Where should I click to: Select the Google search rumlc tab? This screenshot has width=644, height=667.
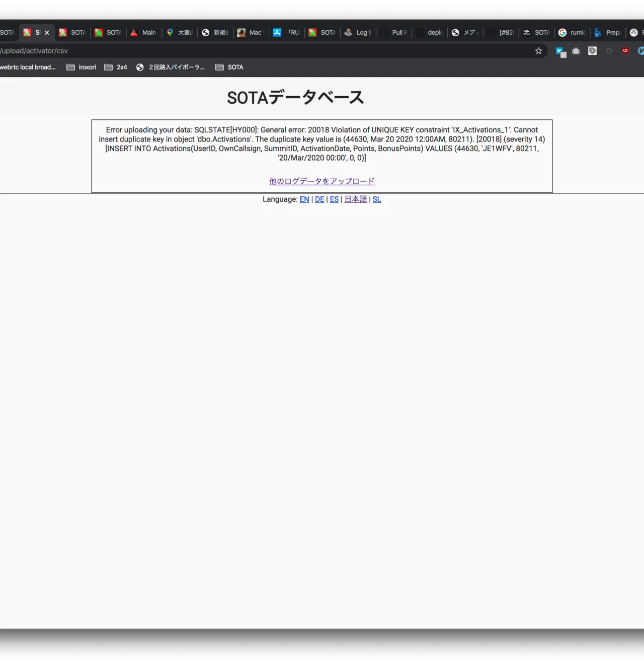(x=572, y=33)
